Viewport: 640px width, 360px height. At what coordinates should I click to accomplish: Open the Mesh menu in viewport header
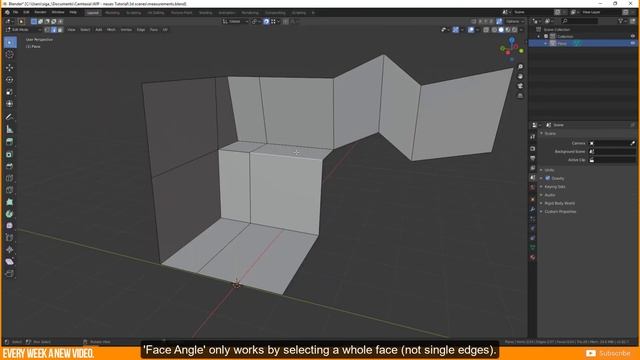[x=111, y=30]
